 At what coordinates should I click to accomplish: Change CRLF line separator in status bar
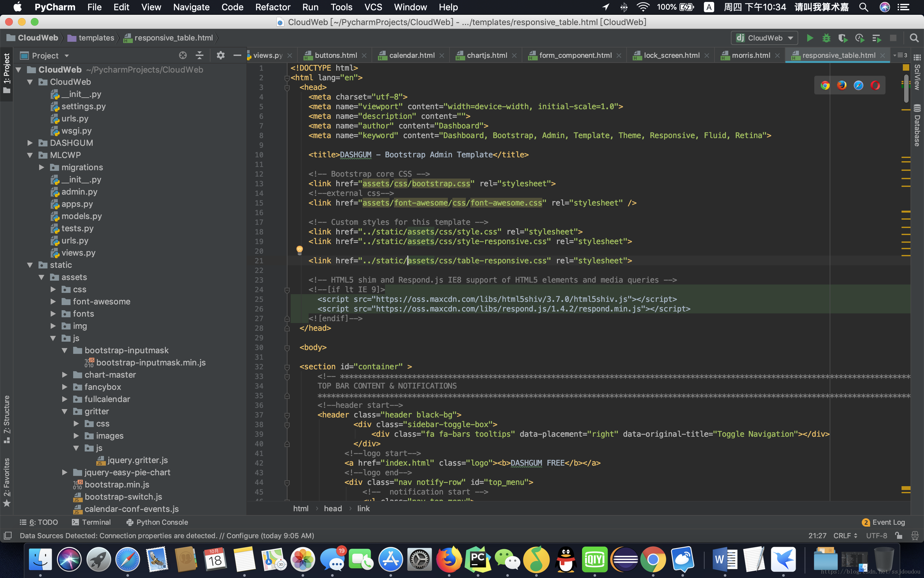845,536
